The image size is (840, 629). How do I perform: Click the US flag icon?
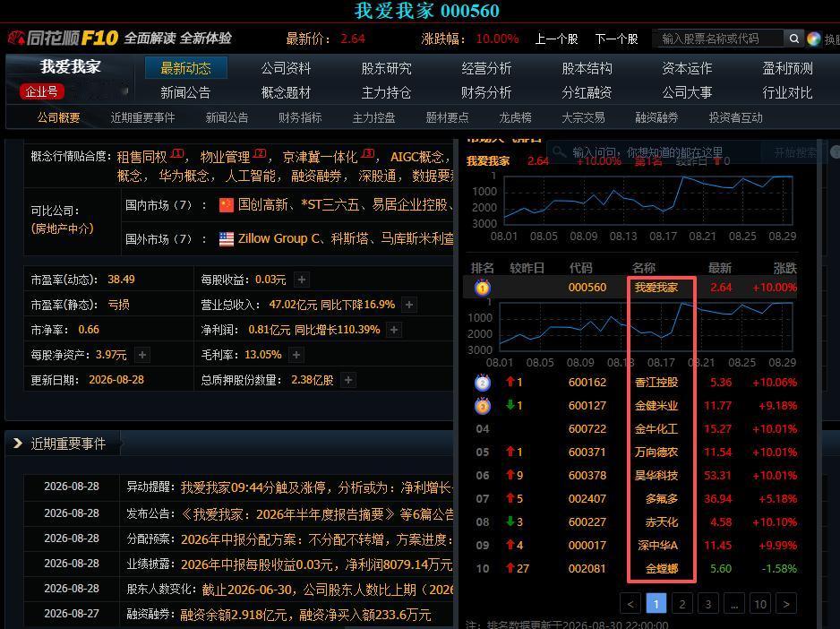pos(227,239)
